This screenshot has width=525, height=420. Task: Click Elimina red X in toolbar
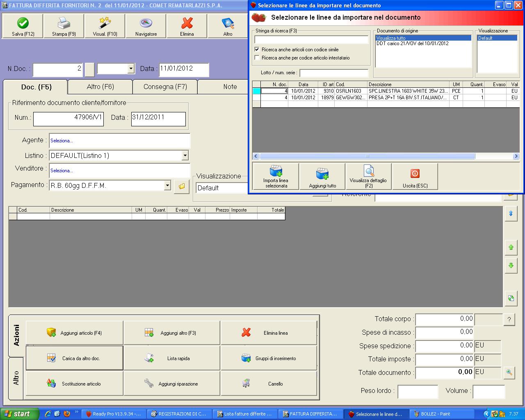pyautogui.click(x=187, y=23)
